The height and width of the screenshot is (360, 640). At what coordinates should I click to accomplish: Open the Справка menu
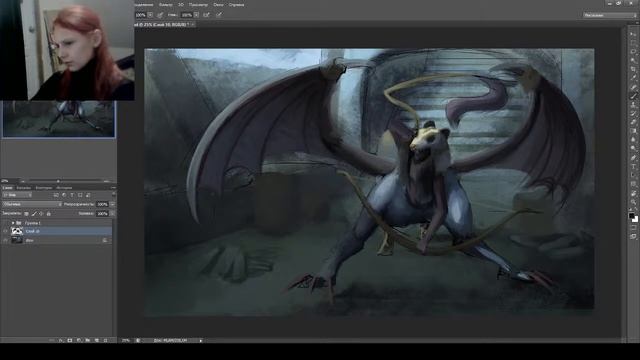[236, 5]
